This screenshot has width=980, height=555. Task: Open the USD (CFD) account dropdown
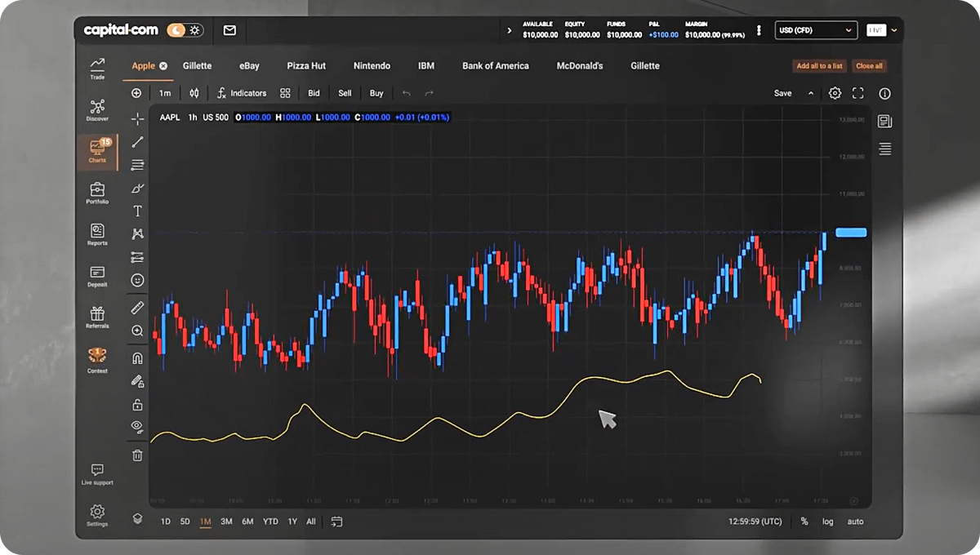pyautogui.click(x=817, y=30)
